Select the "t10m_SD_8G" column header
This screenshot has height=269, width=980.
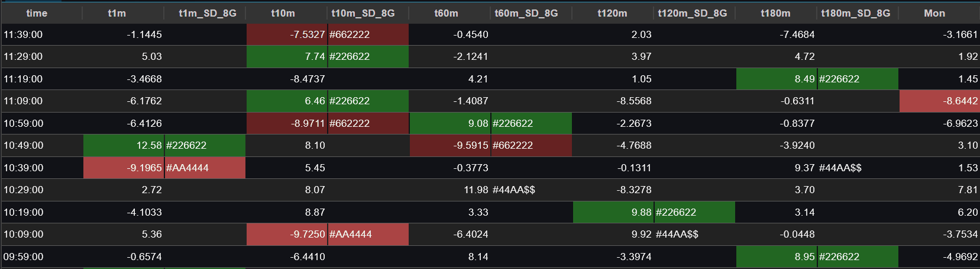point(363,13)
